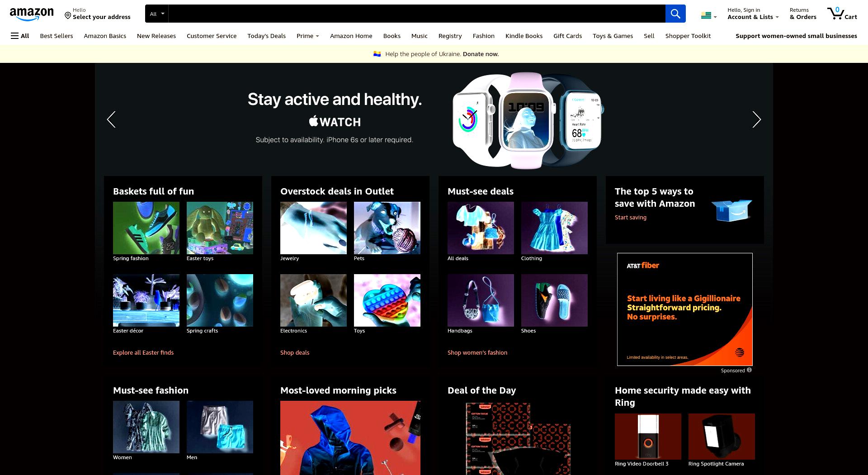Open Customer Service
This screenshot has height=475, width=868.
pyautogui.click(x=212, y=36)
